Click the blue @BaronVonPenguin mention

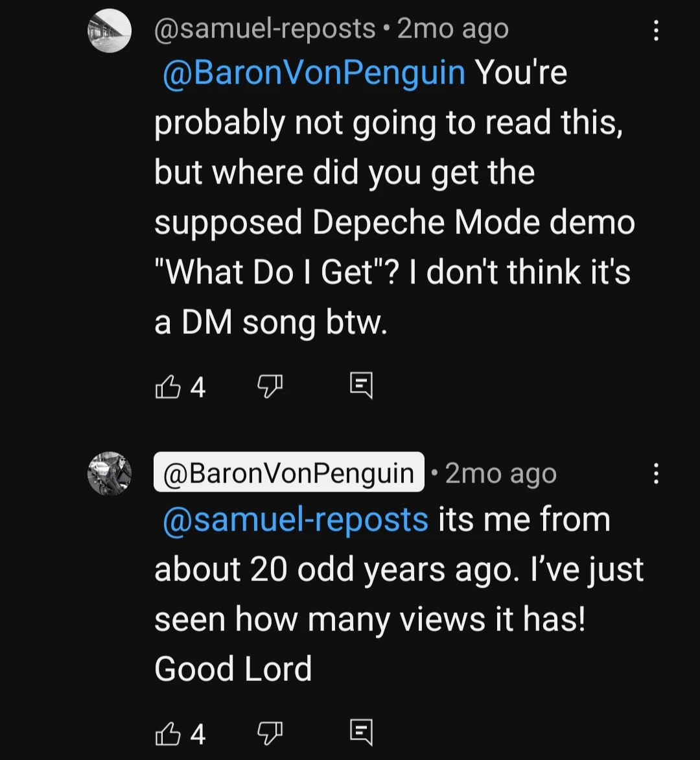[314, 73]
